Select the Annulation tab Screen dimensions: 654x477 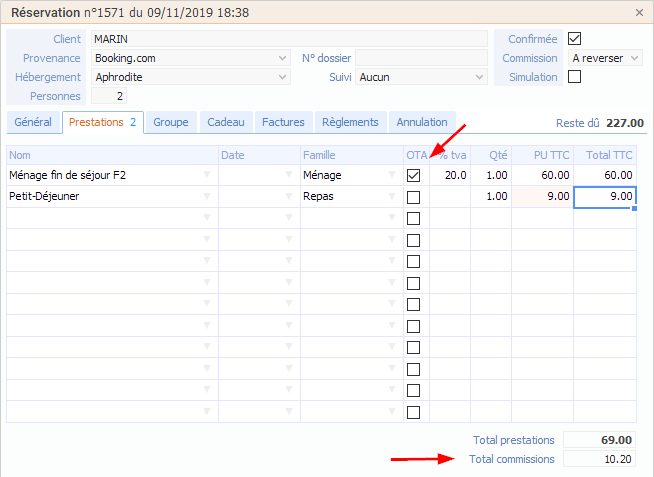(422, 123)
